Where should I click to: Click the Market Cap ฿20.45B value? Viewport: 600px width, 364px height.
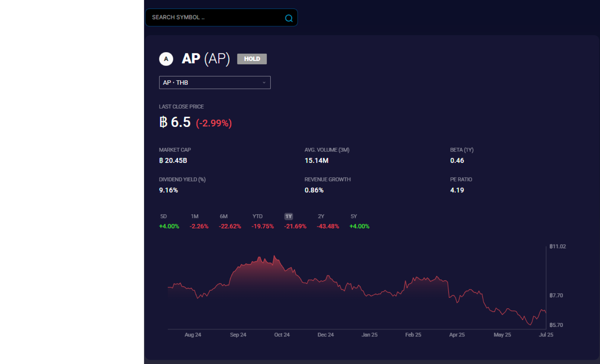click(173, 161)
